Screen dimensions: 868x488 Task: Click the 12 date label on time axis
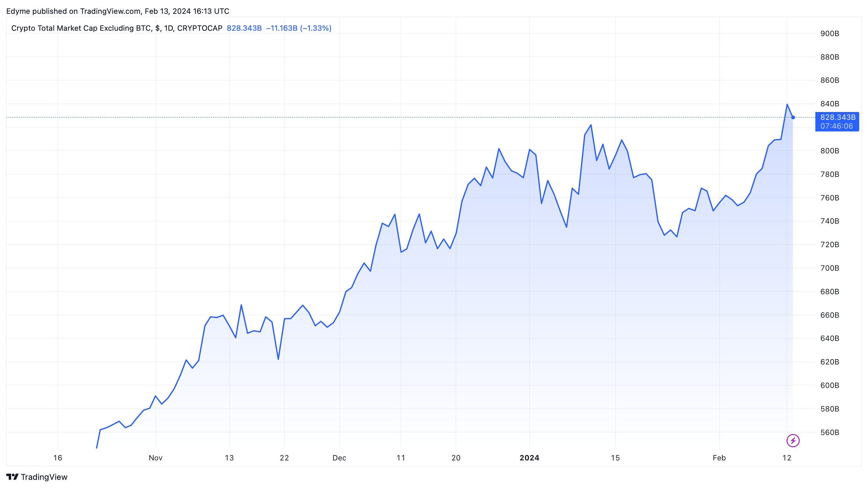pyautogui.click(x=787, y=458)
